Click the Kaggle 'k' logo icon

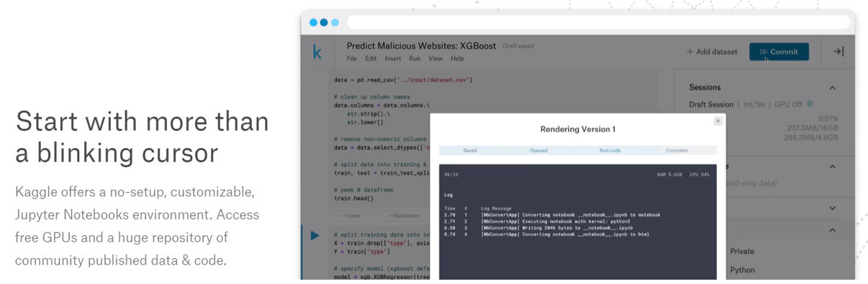(317, 52)
